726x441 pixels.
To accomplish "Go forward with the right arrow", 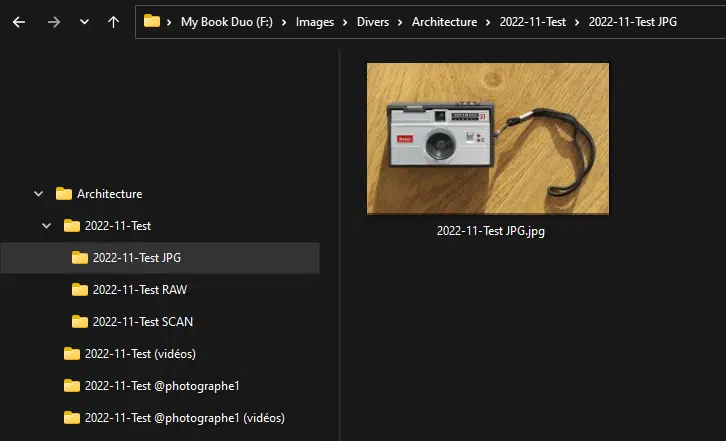I will pyautogui.click(x=54, y=22).
